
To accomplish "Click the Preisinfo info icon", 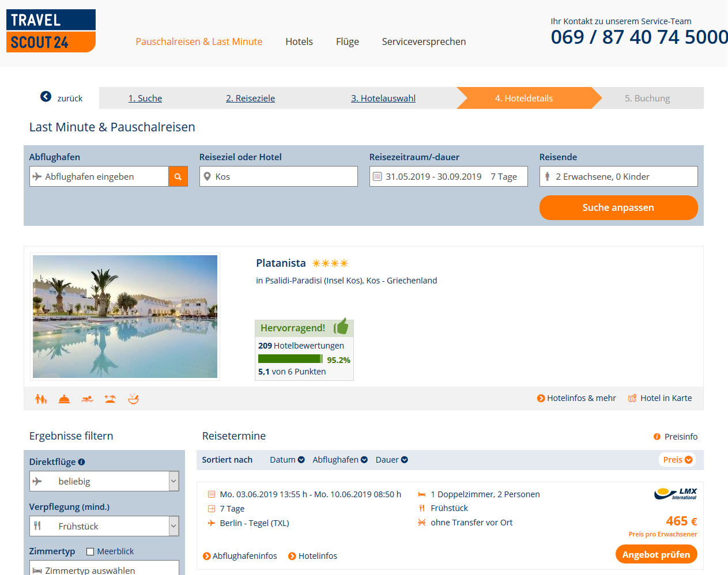I will tap(657, 437).
